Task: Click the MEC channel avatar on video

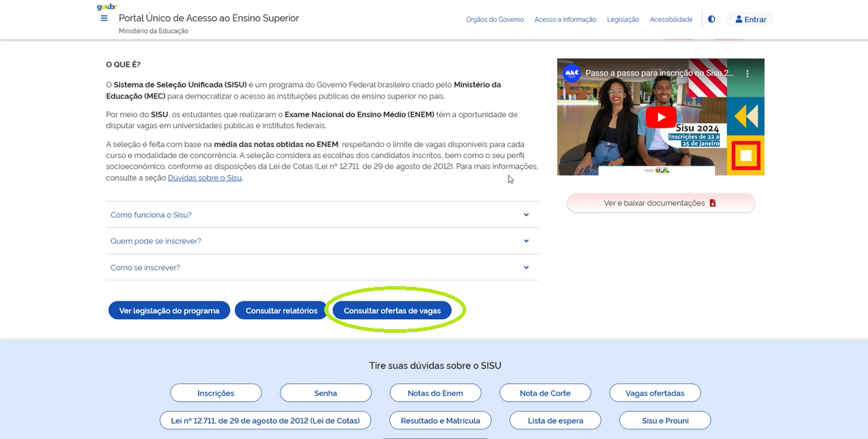Action: 572,74
